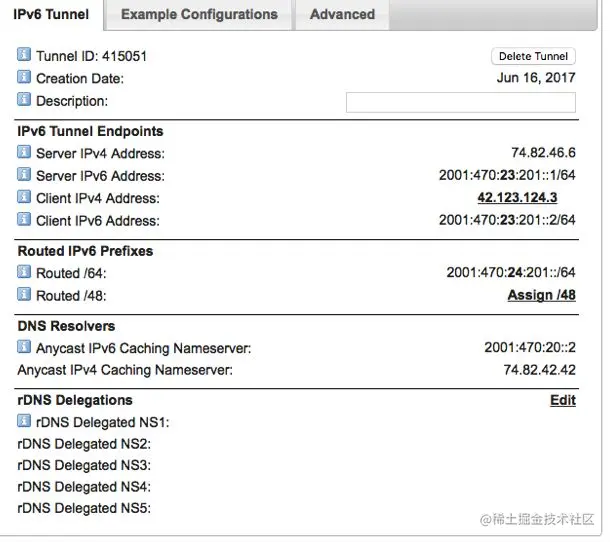The height and width of the screenshot is (542, 610).
Task: Click Edit link for rDNS Delegations
Action: point(563,400)
